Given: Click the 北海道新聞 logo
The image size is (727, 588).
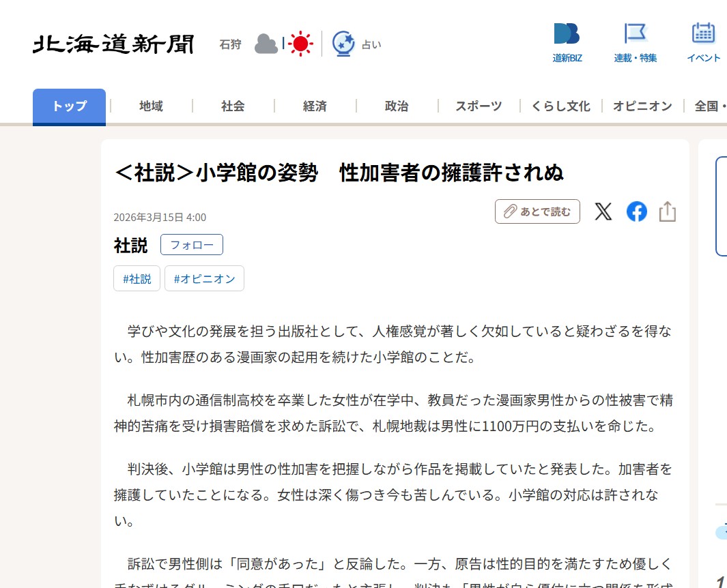Looking at the screenshot, I should 113,44.
